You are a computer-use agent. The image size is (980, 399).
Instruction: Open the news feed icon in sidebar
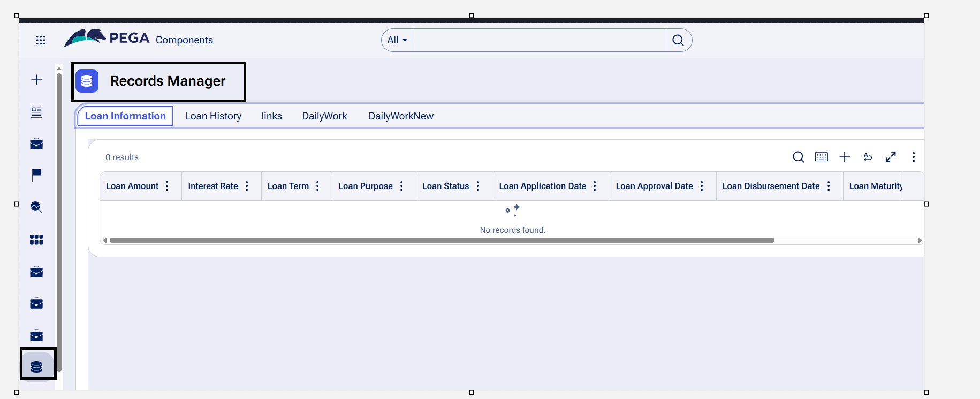click(x=36, y=111)
